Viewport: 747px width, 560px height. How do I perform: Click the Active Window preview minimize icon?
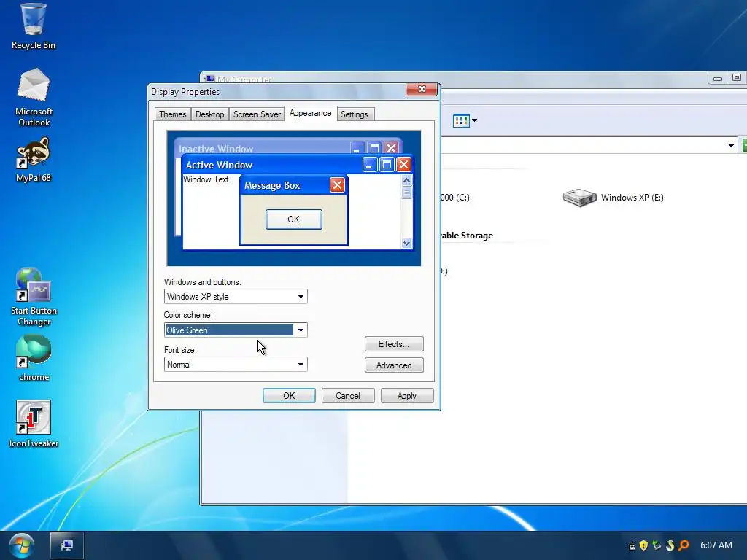(x=370, y=165)
